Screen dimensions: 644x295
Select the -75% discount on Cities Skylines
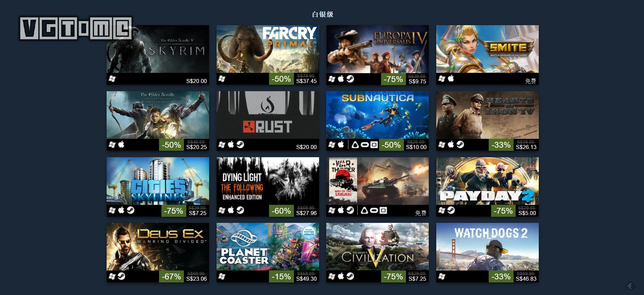coord(174,211)
